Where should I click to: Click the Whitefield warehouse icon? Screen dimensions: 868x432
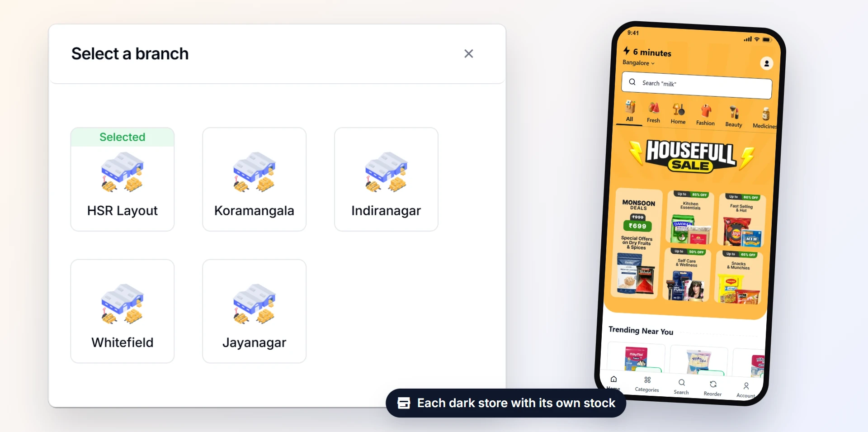click(123, 304)
